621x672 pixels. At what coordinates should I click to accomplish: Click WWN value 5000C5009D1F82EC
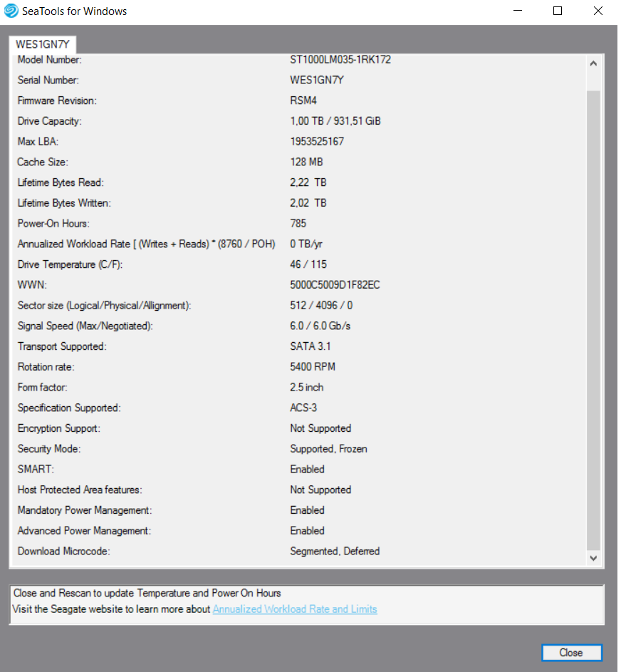[x=335, y=285]
